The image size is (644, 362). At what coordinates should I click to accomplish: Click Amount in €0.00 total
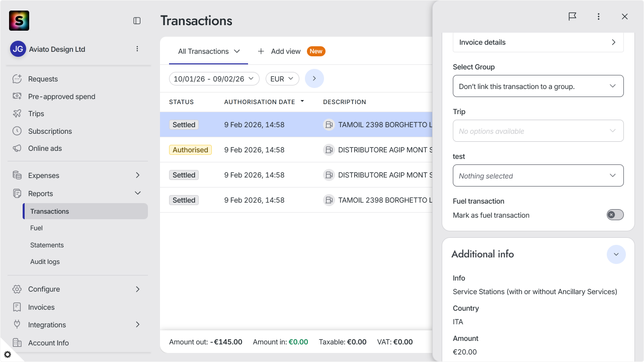coord(280,342)
